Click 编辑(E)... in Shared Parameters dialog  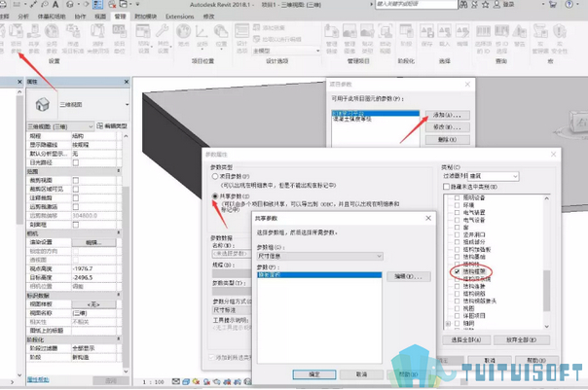click(x=408, y=276)
